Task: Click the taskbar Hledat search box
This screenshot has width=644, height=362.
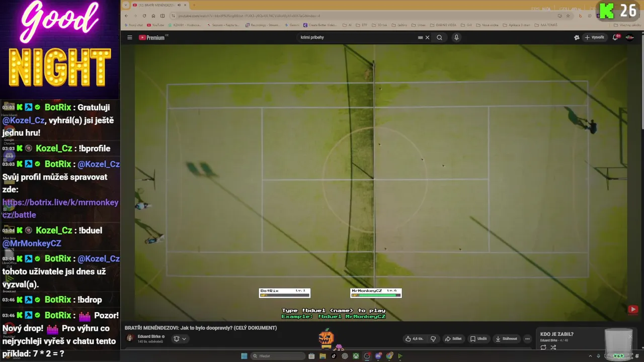Action: [278, 356]
